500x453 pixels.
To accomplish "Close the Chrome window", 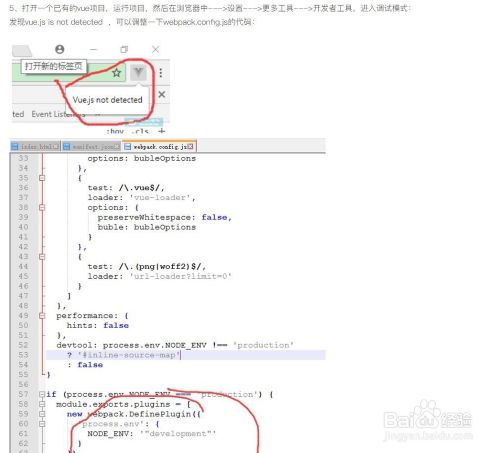I will pyautogui.click(x=155, y=49).
